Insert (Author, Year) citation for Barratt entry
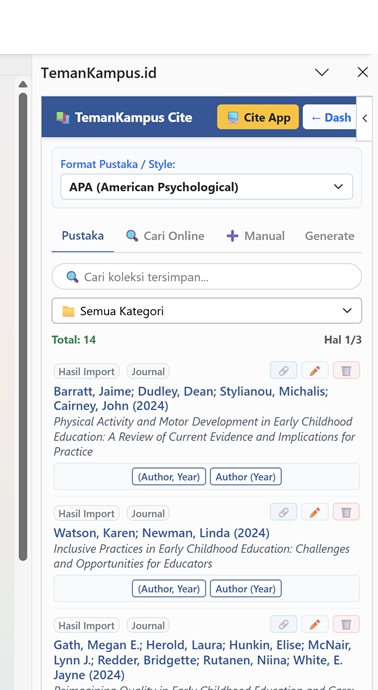The image size is (378, 690). [x=169, y=477]
